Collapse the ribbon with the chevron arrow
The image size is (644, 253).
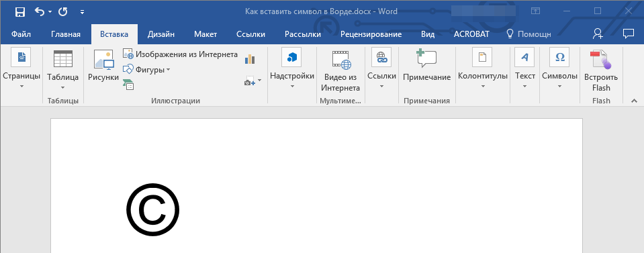(634, 101)
